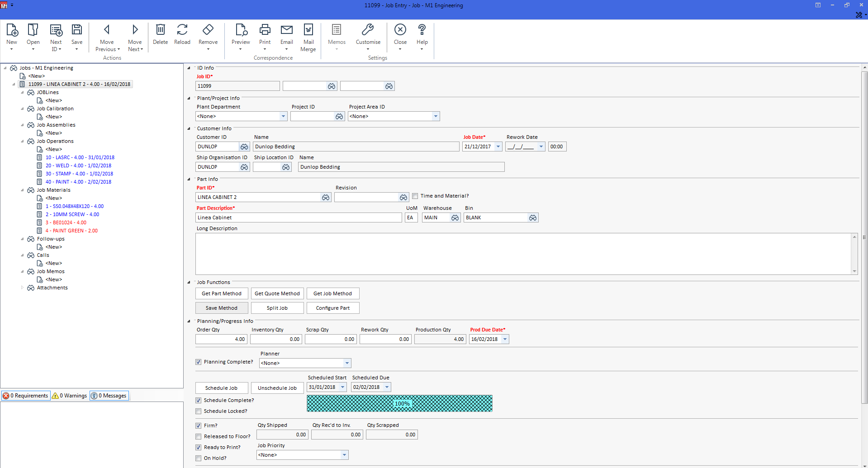
Task: Collapse the Job Operations tree node
Action: click(x=22, y=141)
